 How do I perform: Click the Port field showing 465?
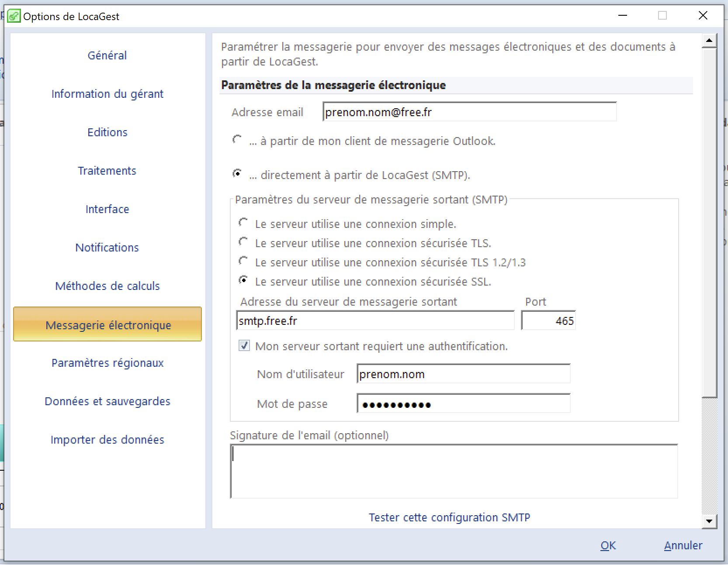[x=548, y=320]
